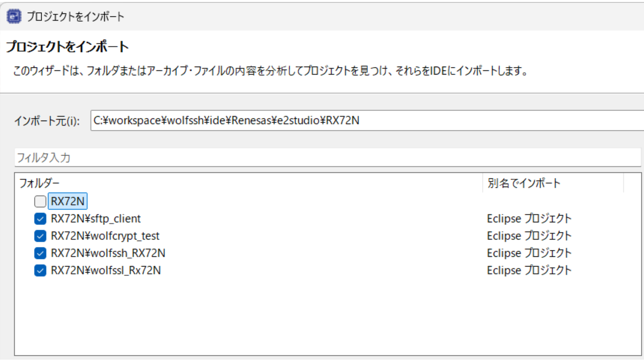Click the インポート元(i) label

[x=47, y=121]
